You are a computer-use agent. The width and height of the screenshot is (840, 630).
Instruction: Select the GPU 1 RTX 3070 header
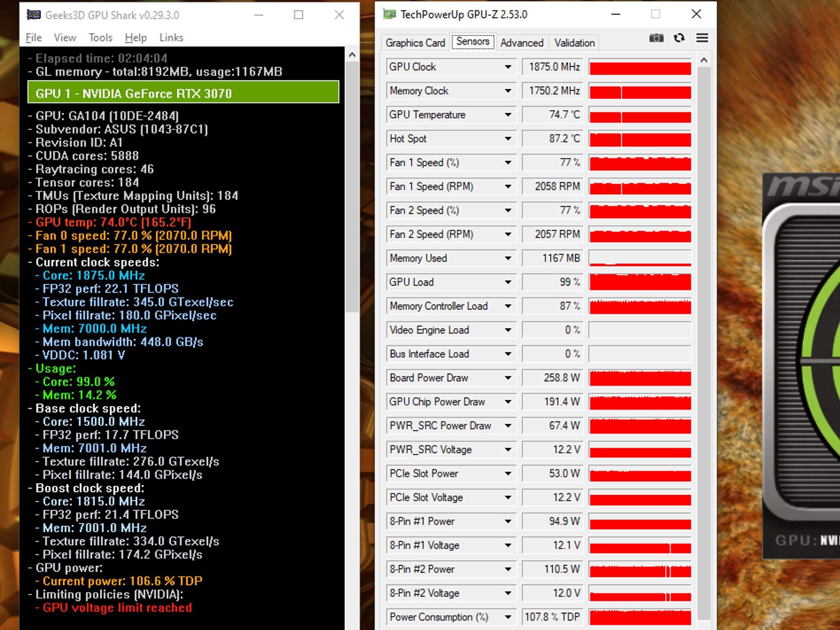click(x=183, y=93)
